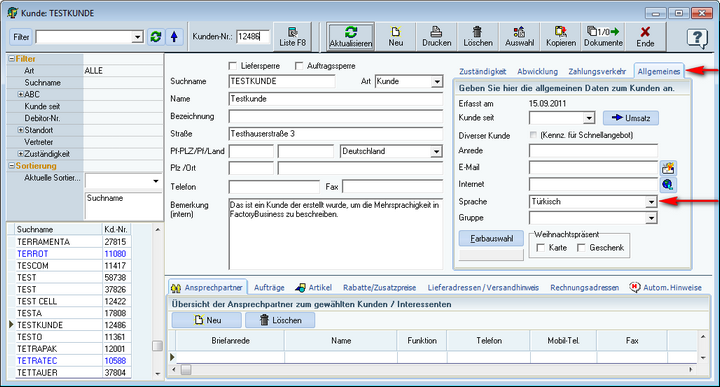Delete customer via Löschen toolbar icon
Screen dimensions: 720x387
click(x=478, y=36)
